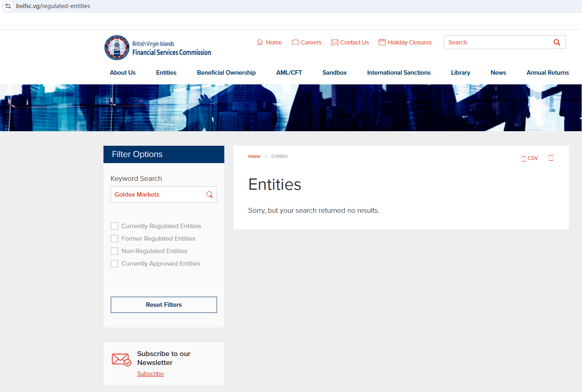
Task: Click the newsletter envelope icon
Action: tap(121, 359)
